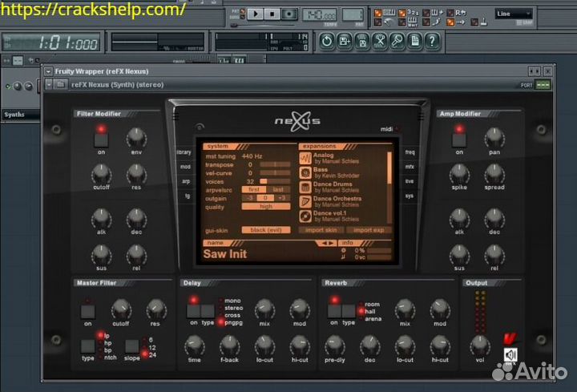Select the Bass expansion icon
The width and height of the screenshot is (577, 392).
pyautogui.click(x=305, y=172)
